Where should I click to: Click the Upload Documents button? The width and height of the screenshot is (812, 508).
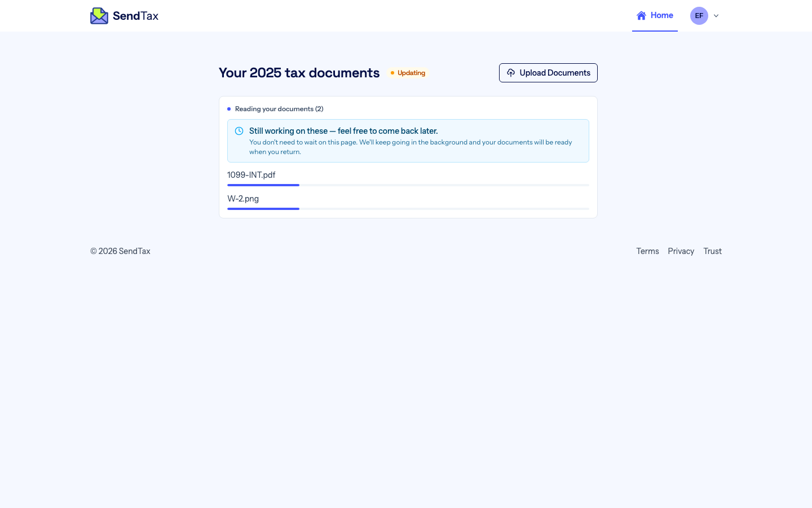[548, 73]
